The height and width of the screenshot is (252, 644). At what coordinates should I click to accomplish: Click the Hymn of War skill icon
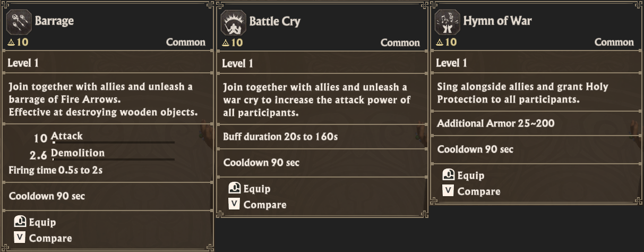(448, 22)
